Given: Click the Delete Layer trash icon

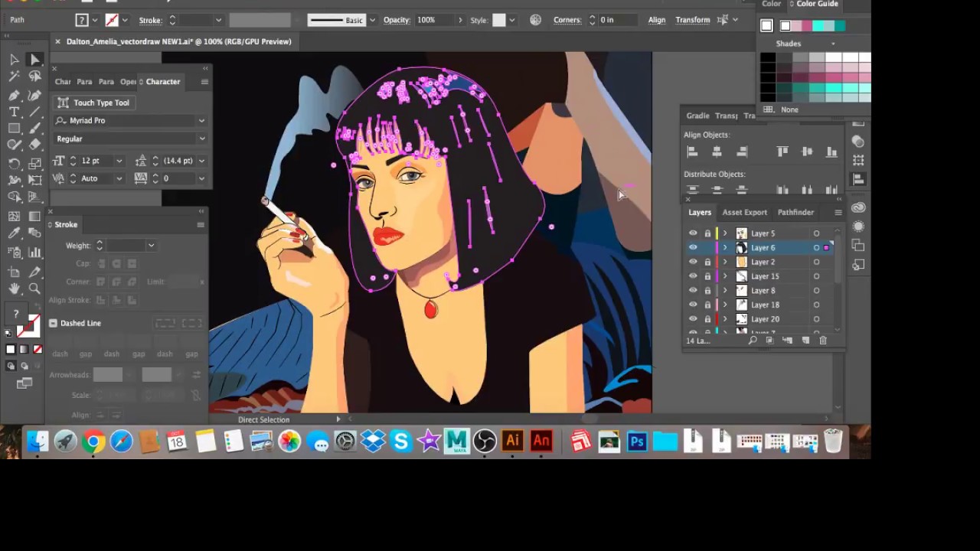Looking at the screenshot, I should click(x=822, y=340).
